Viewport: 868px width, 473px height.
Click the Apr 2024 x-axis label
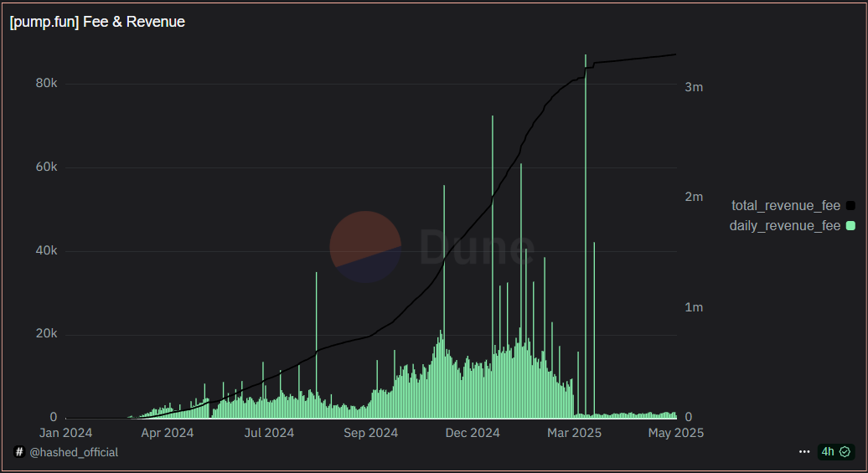(168, 433)
